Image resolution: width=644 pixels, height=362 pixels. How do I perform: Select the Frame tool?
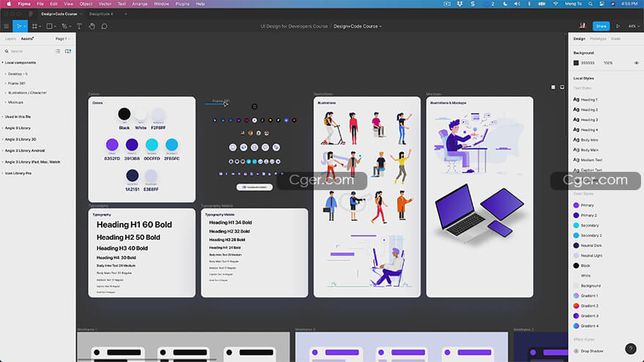coord(35,26)
